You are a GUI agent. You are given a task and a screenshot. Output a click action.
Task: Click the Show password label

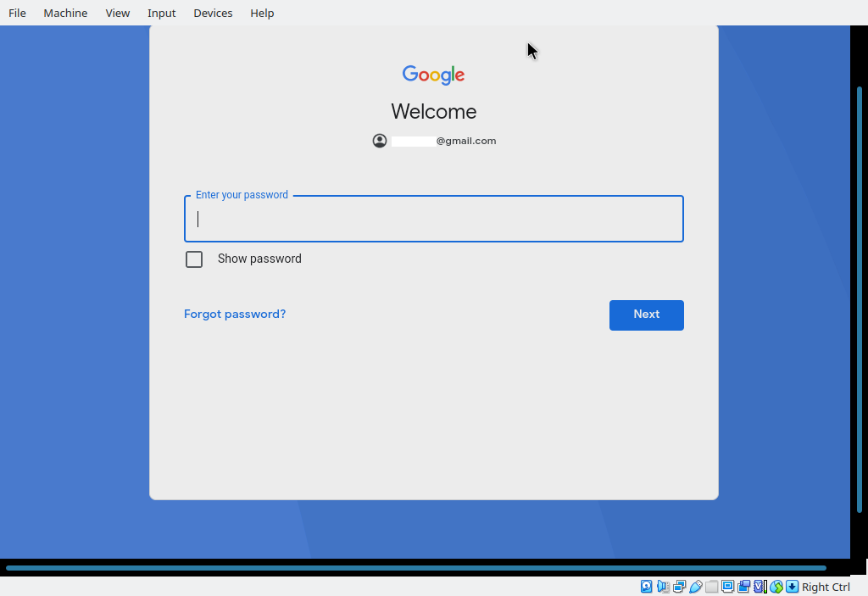[259, 259]
